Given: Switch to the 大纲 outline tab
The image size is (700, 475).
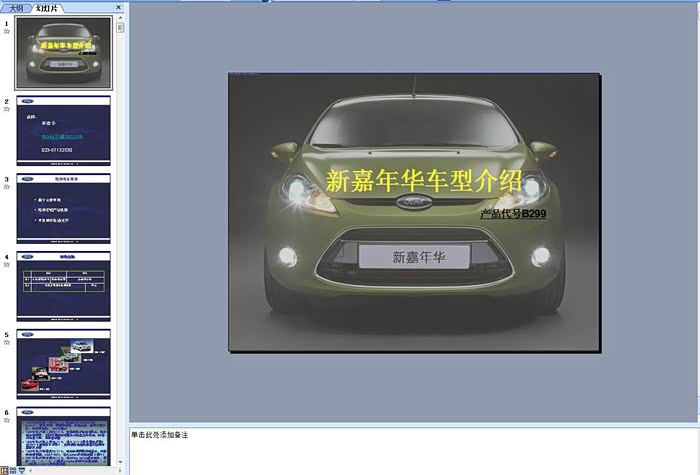Looking at the screenshot, I should click(16, 8).
